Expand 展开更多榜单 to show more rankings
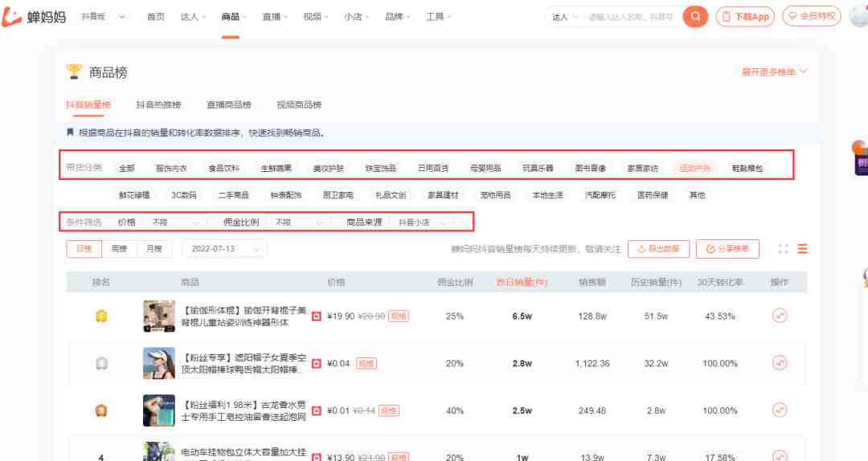Image resolution: width=868 pixels, height=461 pixels. (774, 72)
